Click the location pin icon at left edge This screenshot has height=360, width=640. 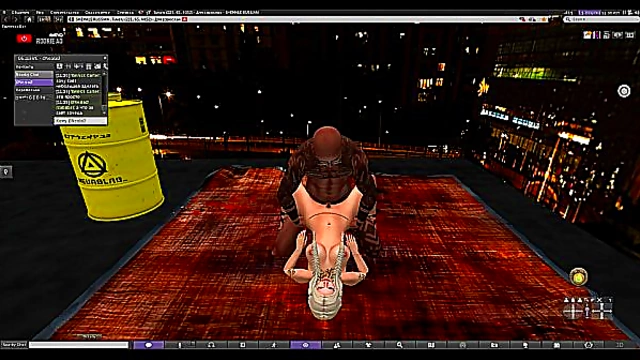pyautogui.click(x=6, y=172)
